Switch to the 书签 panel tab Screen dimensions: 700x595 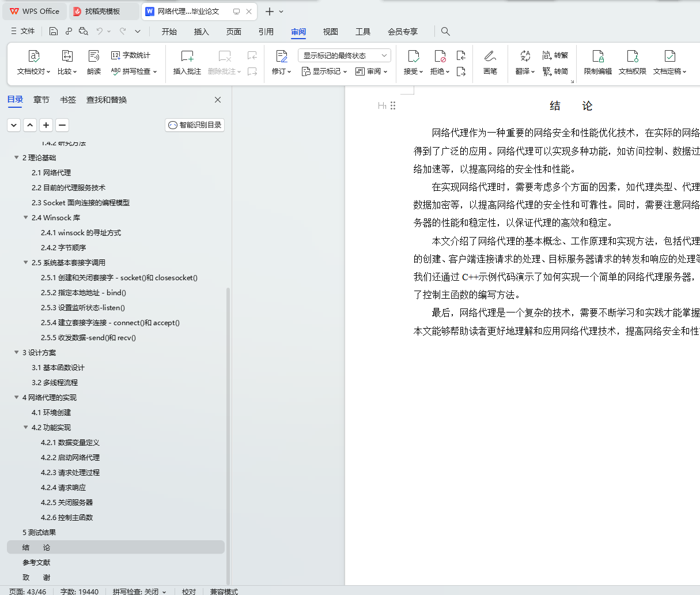pos(68,100)
